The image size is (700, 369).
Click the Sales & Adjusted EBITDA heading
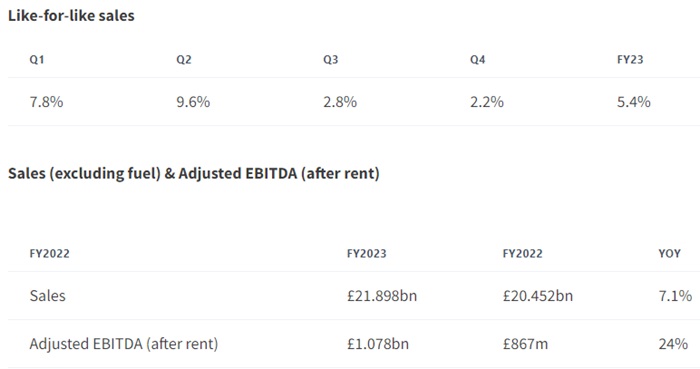pos(194,173)
